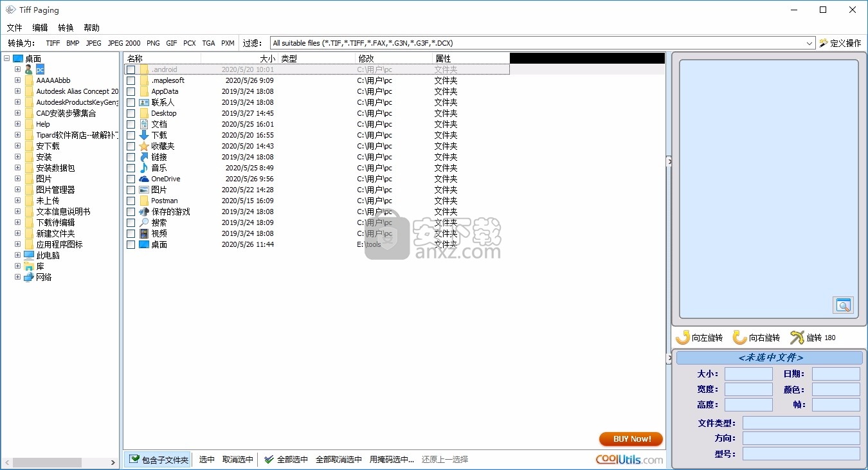Viewport: 868px width, 470px height.
Task: Click the rotate left icon
Action: click(x=683, y=337)
